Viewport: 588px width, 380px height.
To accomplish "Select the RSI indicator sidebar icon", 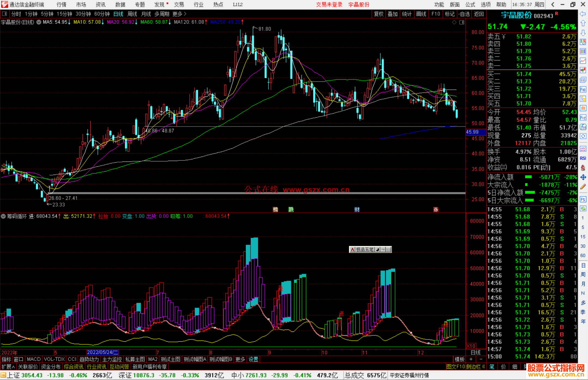I will 583,158.
